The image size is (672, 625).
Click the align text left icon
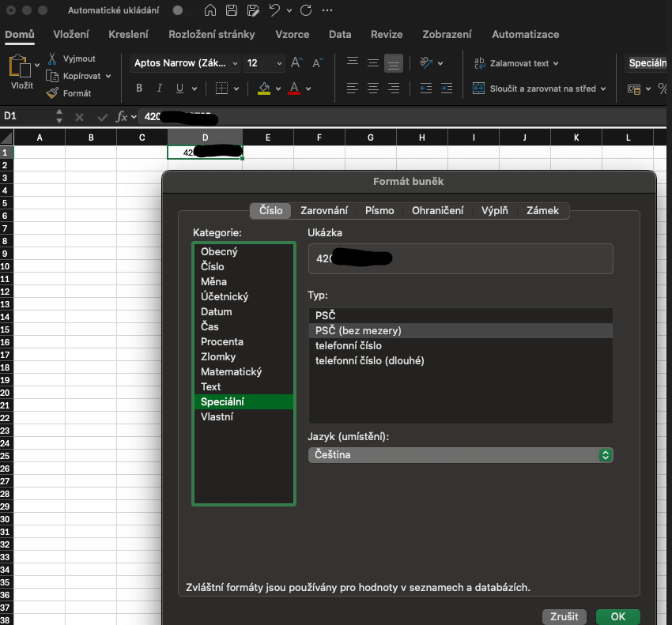pyautogui.click(x=352, y=88)
